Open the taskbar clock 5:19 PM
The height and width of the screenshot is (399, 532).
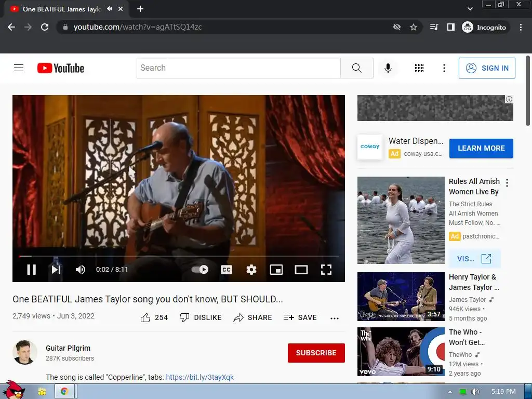503,392
